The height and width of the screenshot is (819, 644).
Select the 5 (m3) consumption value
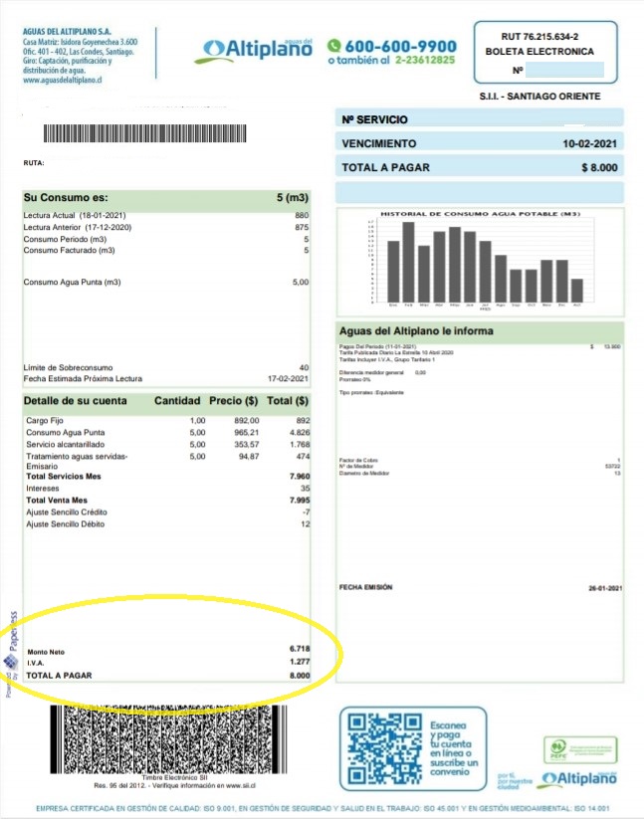(293, 197)
